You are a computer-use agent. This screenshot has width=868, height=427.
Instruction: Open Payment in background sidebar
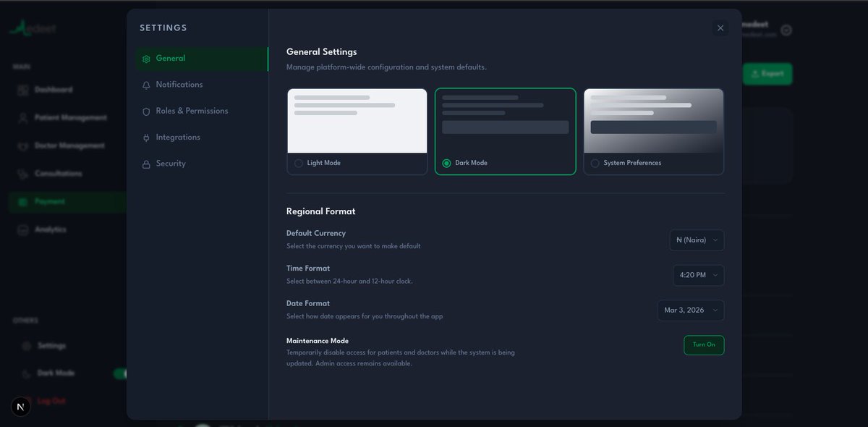pyautogui.click(x=68, y=202)
